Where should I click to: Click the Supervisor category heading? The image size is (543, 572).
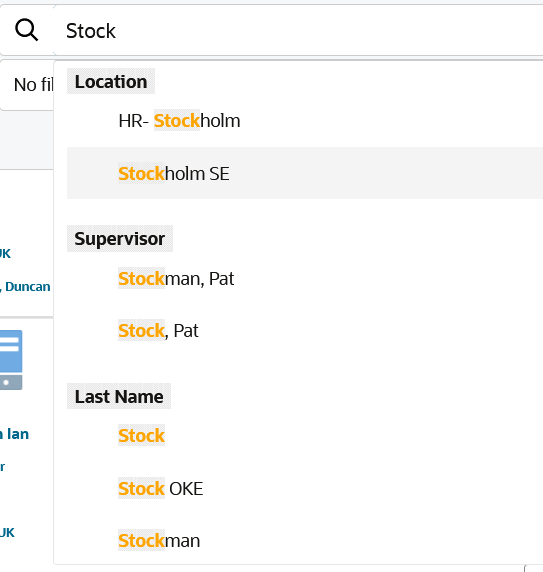click(x=120, y=239)
